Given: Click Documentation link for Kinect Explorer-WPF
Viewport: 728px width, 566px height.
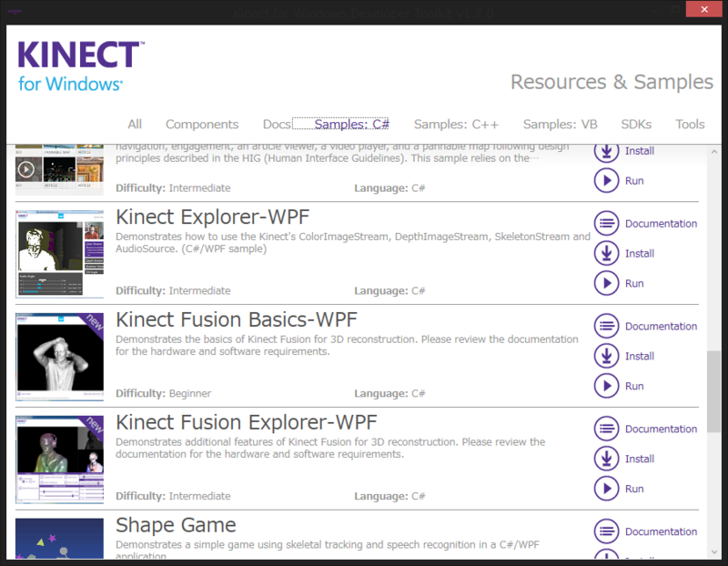Looking at the screenshot, I should click(661, 223).
